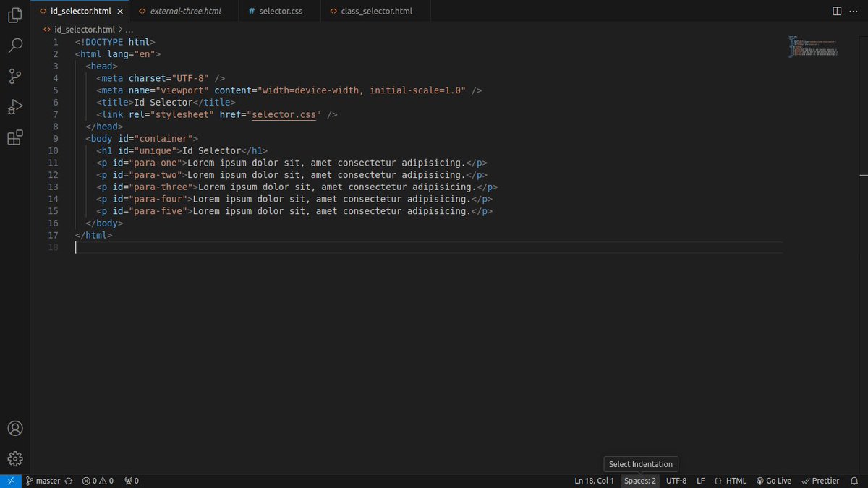Select end of line sequence LF
This screenshot has height=488, width=868.
[701, 481]
